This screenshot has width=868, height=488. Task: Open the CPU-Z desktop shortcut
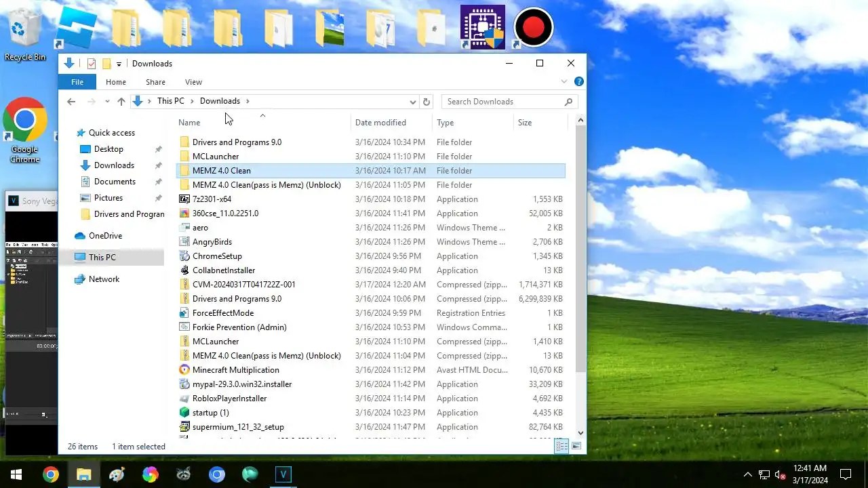pos(483,27)
